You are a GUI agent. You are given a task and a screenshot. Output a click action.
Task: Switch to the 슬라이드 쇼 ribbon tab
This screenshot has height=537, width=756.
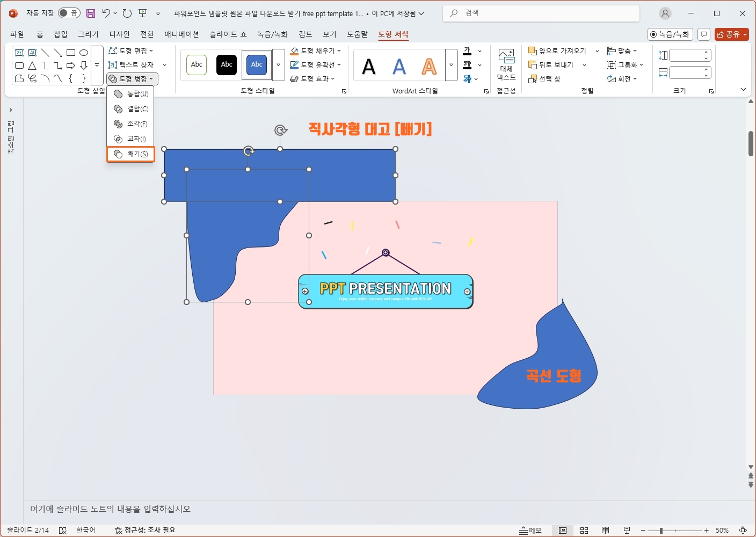pyautogui.click(x=228, y=34)
